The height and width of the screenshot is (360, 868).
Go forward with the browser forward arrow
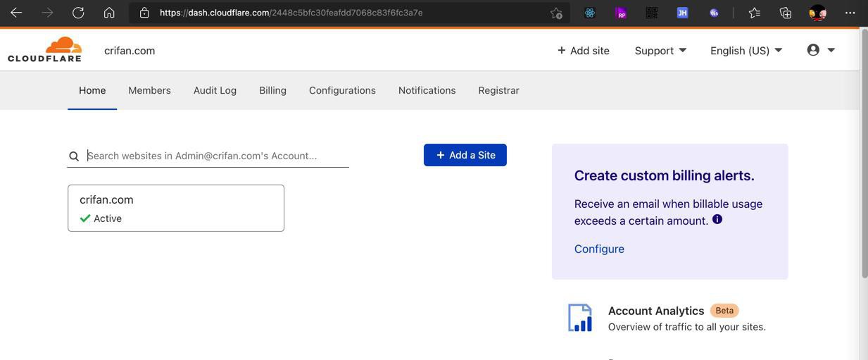point(47,13)
